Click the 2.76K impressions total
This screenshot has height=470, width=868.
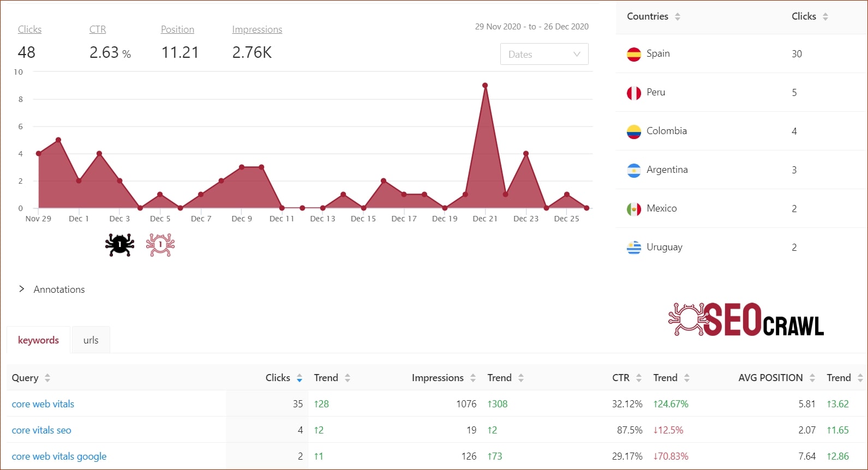pos(252,52)
